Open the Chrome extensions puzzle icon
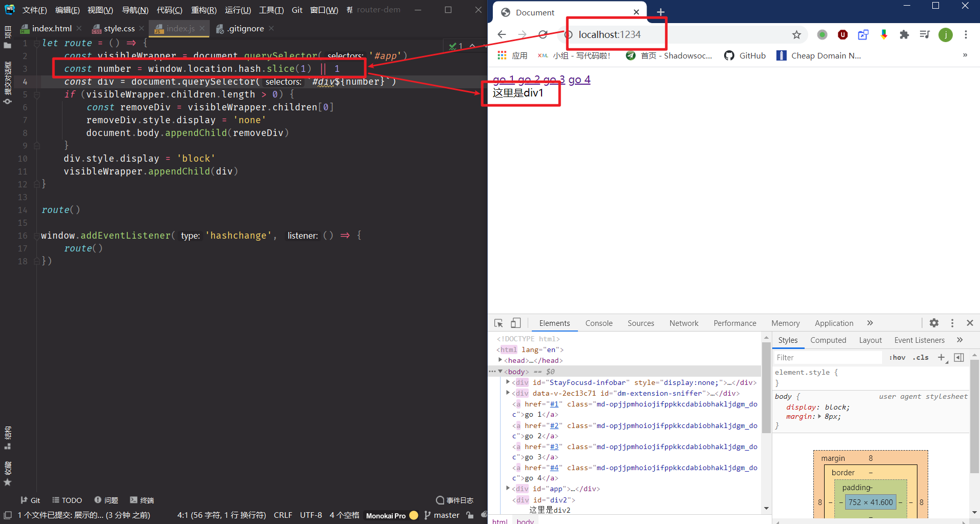Viewport: 980px width, 524px height. click(x=904, y=34)
